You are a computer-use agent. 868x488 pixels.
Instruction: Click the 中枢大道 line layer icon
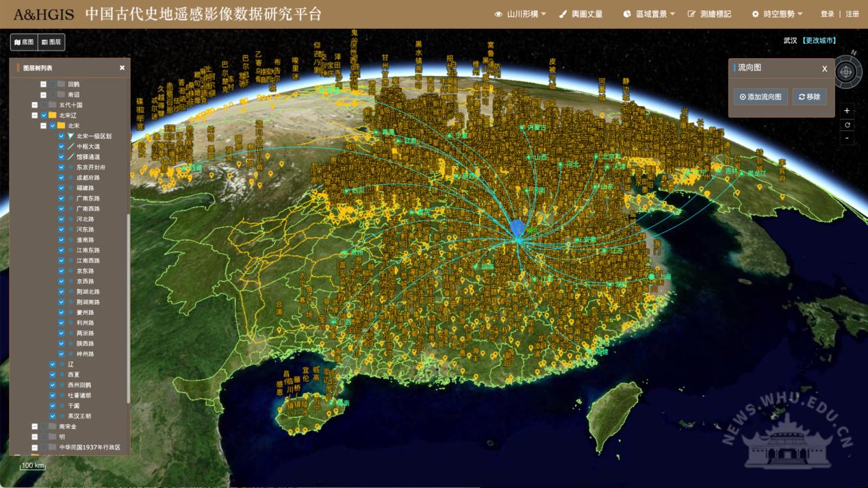(71, 146)
